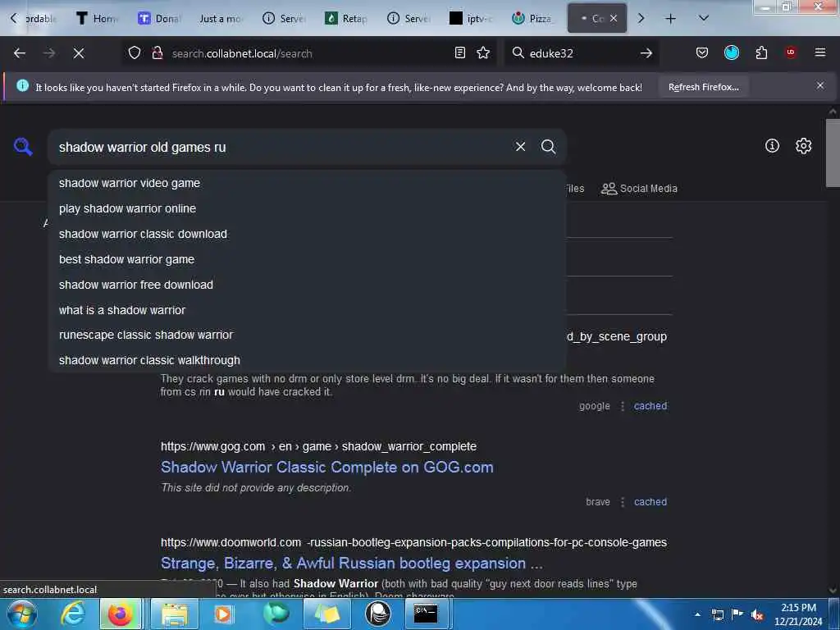Viewport: 840px width, 630px height.
Task: Open the tracking protection shield icon
Action: click(135, 53)
